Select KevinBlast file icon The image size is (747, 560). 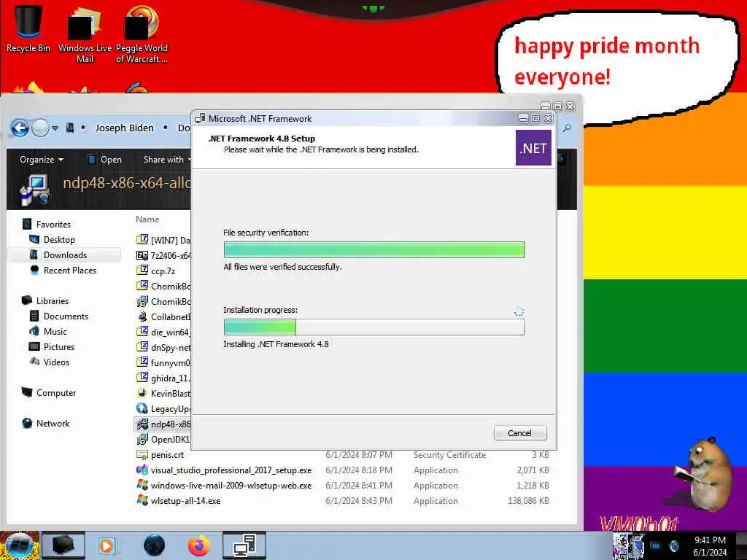[x=142, y=393]
